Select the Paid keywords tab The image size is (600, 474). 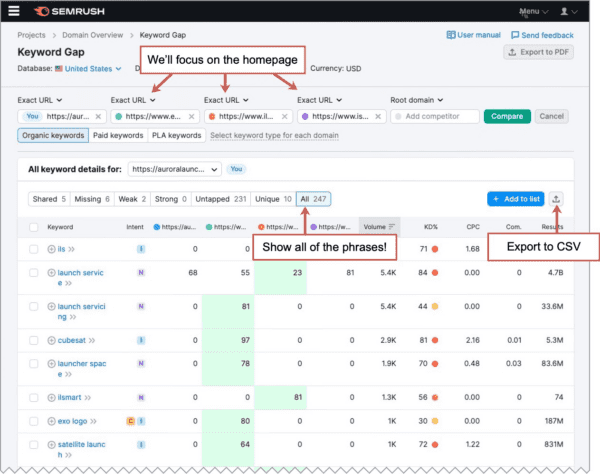point(118,135)
